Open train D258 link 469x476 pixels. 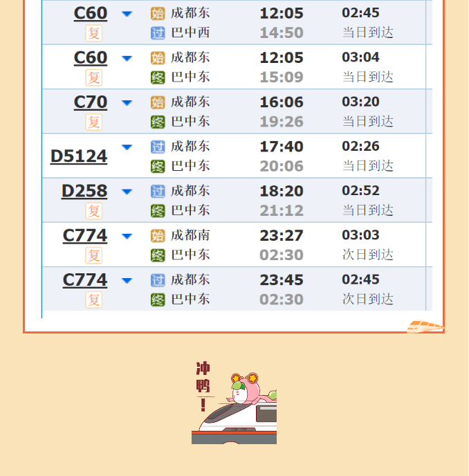pos(84,191)
